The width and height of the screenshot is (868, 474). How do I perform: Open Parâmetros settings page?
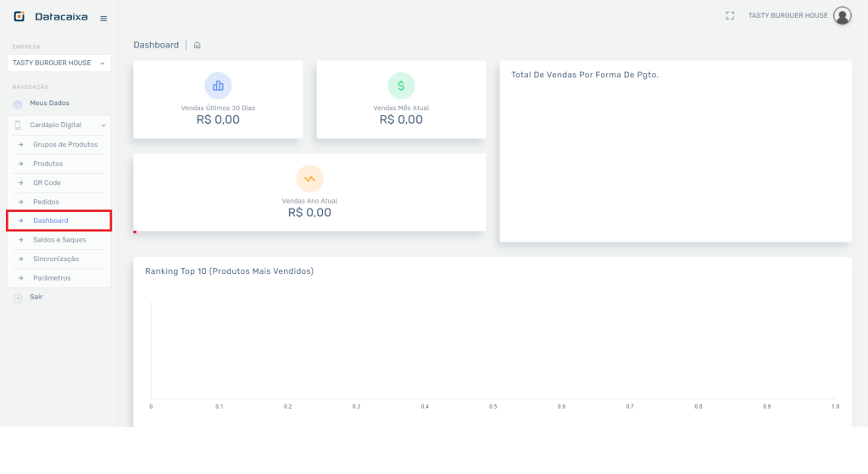pyautogui.click(x=52, y=278)
